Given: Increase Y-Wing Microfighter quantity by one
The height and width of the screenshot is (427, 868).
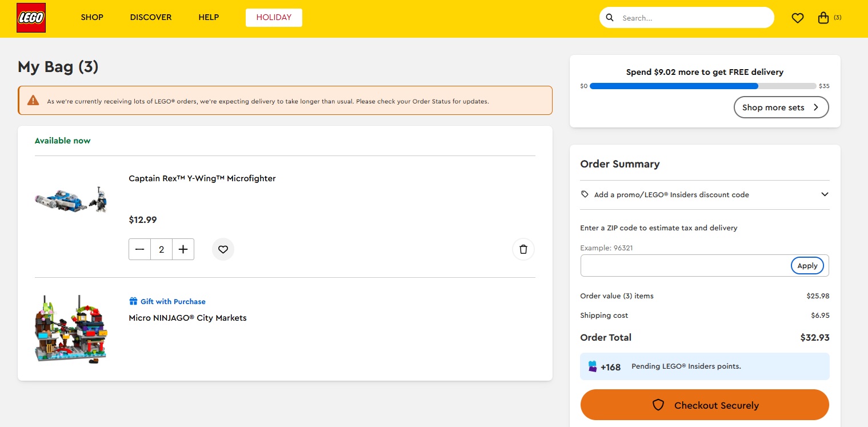Looking at the screenshot, I should coord(183,249).
